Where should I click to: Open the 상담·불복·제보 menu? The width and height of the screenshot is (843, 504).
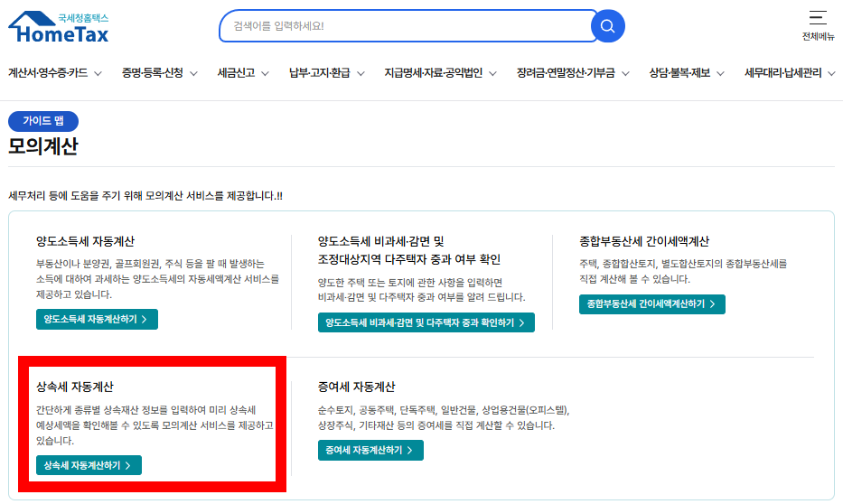pos(679,72)
